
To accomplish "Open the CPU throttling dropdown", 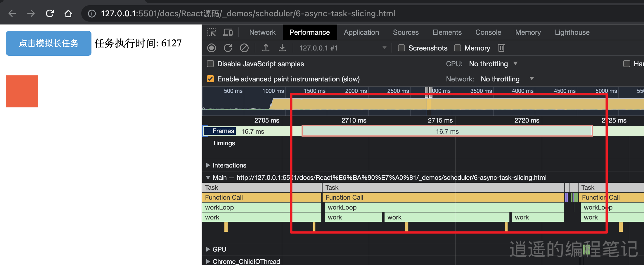I will click(x=493, y=64).
